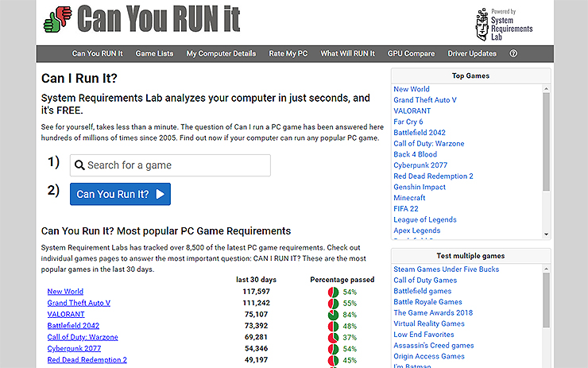Click the Grand Theft Auto V percentage pie icon
Screen dimensions: 588x368
click(333, 303)
